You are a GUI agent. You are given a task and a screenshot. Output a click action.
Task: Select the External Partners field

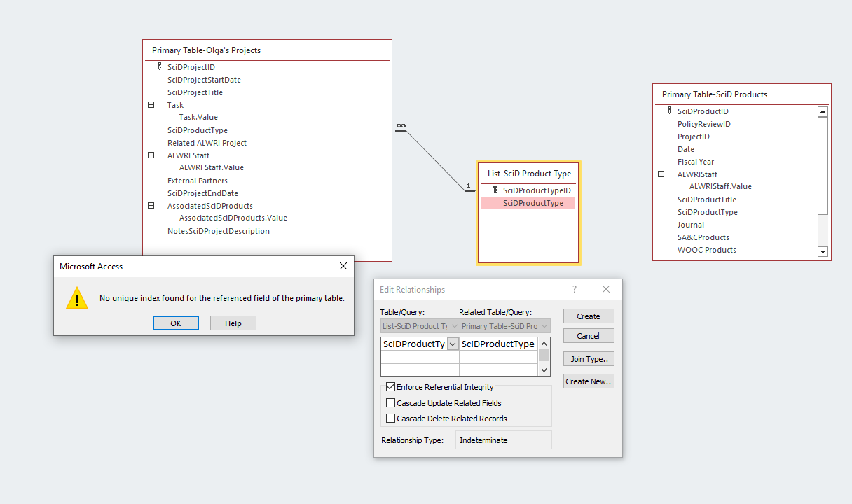point(198,181)
